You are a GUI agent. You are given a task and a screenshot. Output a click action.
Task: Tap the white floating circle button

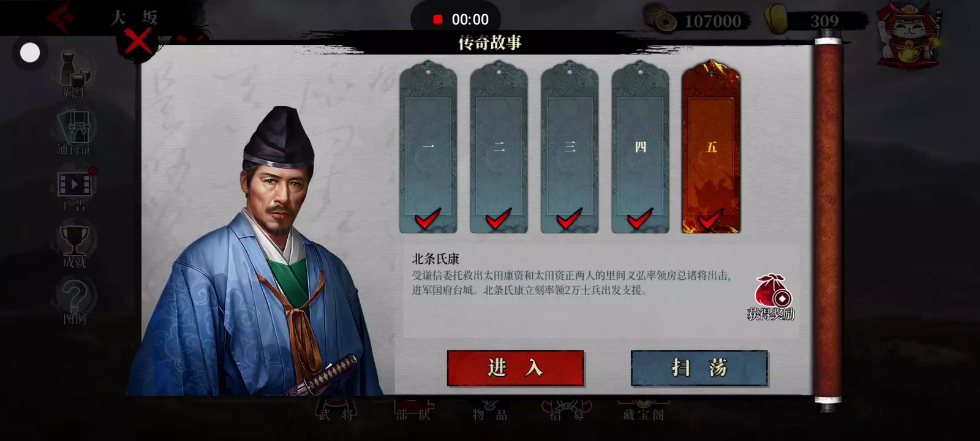30,53
